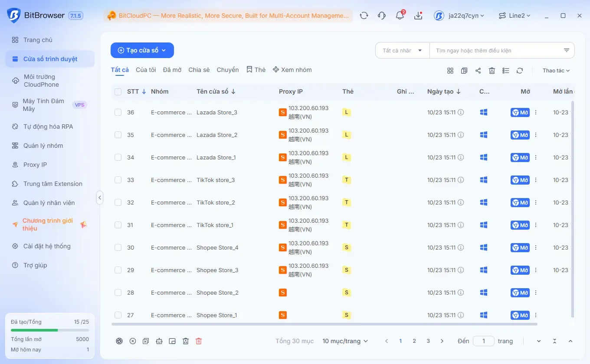
Task: Refresh the window list icon
Action: tap(520, 71)
